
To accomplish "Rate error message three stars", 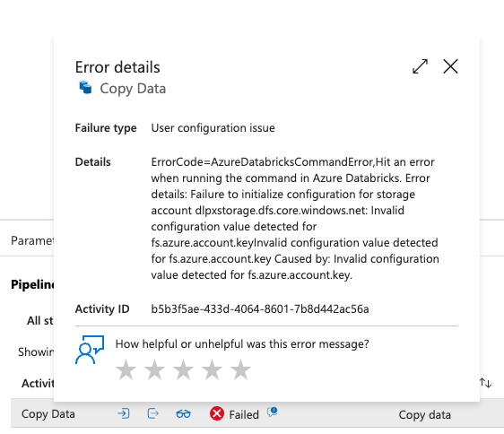I will [x=183, y=369].
